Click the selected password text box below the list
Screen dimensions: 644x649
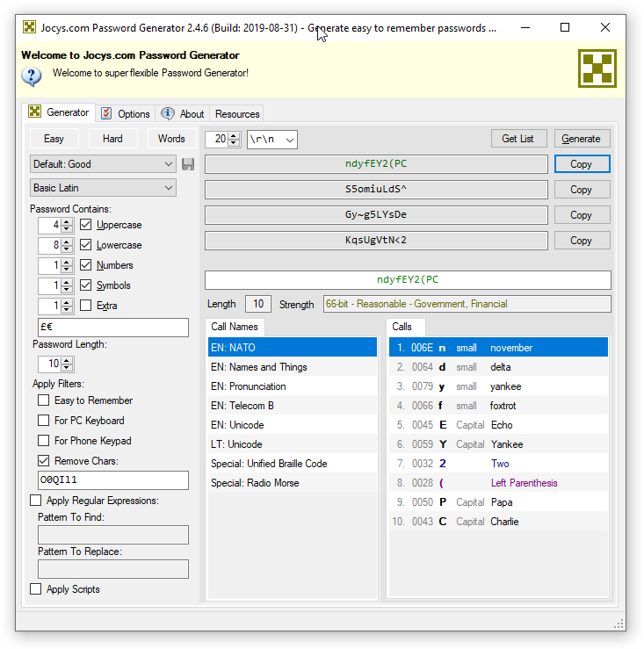(x=408, y=280)
